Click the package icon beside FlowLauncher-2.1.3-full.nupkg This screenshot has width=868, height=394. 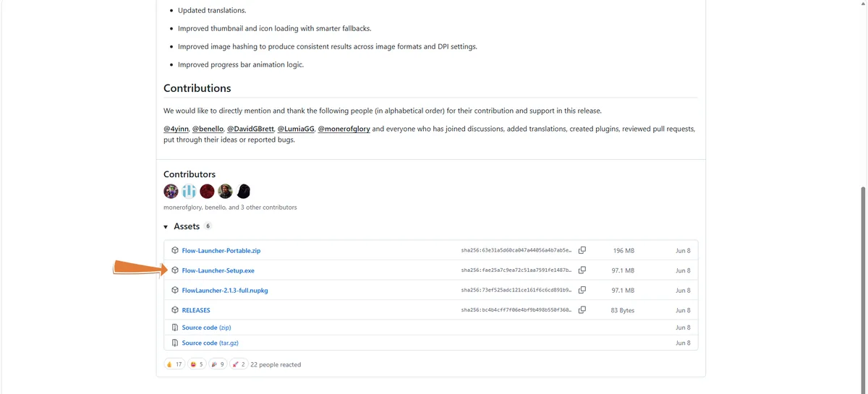(x=175, y=290)
